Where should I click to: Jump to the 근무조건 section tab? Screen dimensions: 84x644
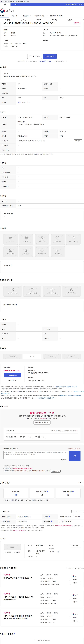click(23, 20)
